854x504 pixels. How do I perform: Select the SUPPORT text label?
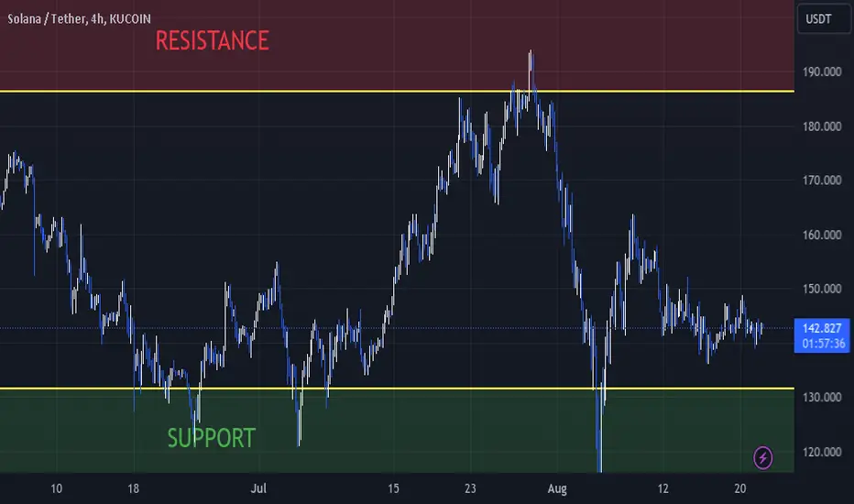click(212, 438)
